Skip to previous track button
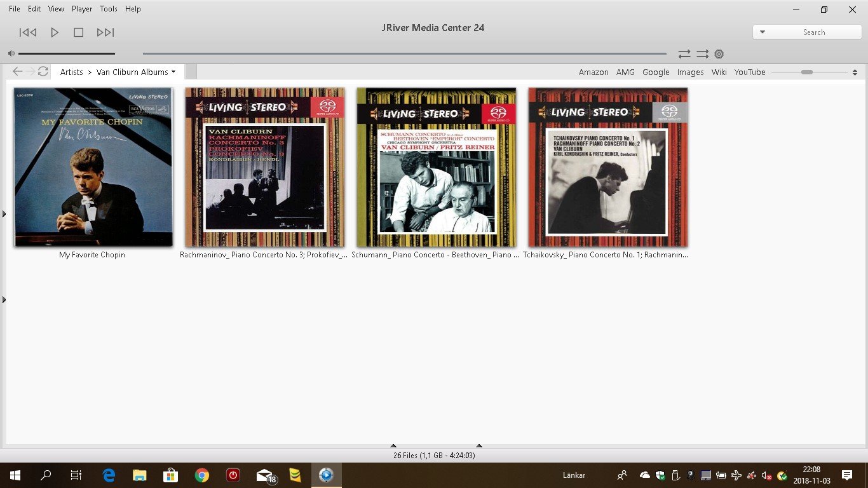The image size is (868, 488). coord(28,32)
